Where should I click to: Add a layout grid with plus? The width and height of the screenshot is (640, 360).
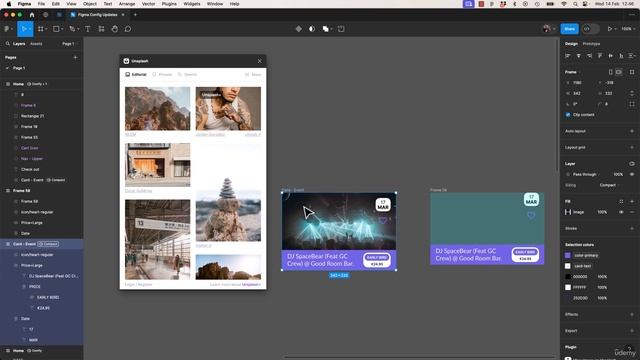[632, 147]
